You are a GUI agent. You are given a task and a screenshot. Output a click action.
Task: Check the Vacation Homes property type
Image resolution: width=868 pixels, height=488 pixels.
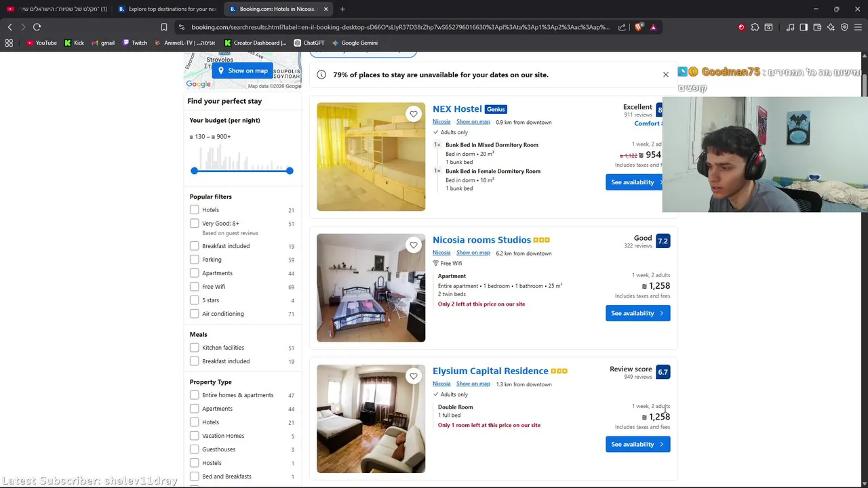195,436
